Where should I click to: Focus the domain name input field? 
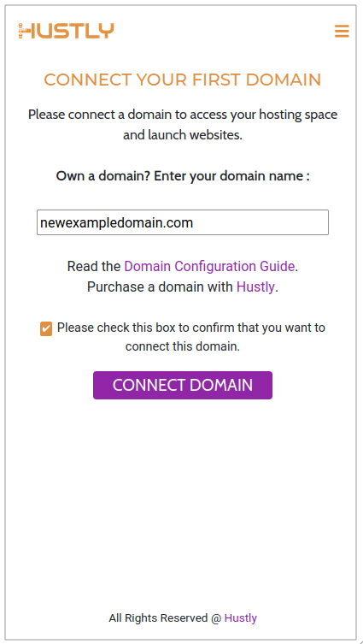coord(183,222)
